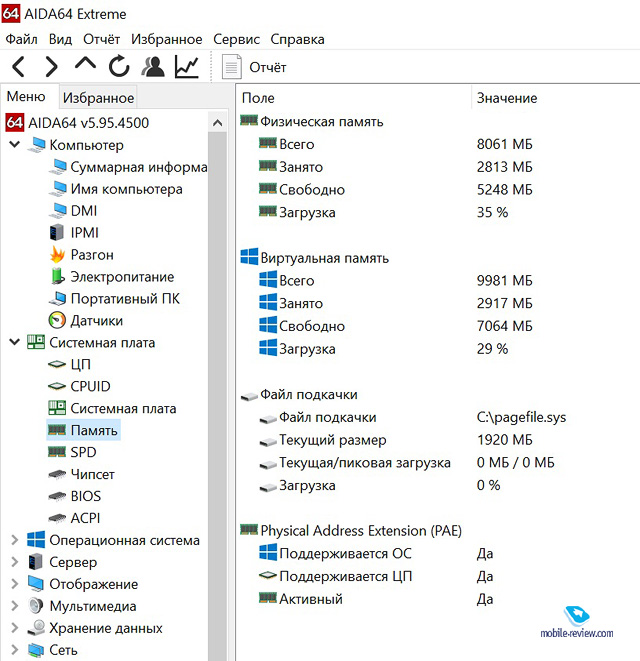Collapse the Компьютер tree node
Viewport: 640px width, 661px height.
[14, 145]
